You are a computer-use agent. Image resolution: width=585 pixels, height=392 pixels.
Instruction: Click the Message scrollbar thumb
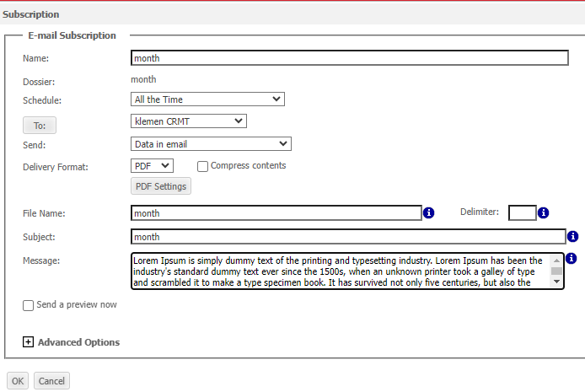[x=556, y=271]
